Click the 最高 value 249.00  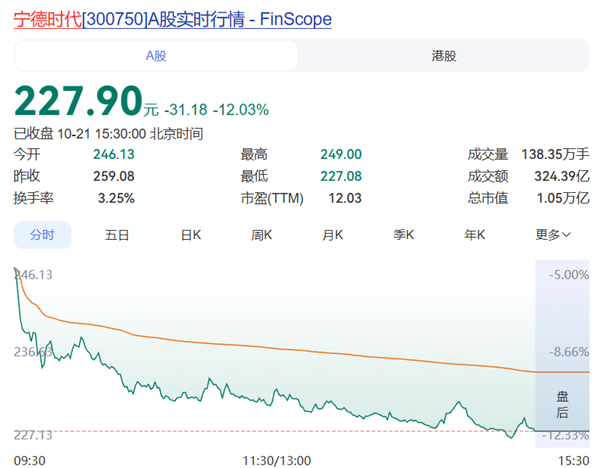click(x=341, y=154)
